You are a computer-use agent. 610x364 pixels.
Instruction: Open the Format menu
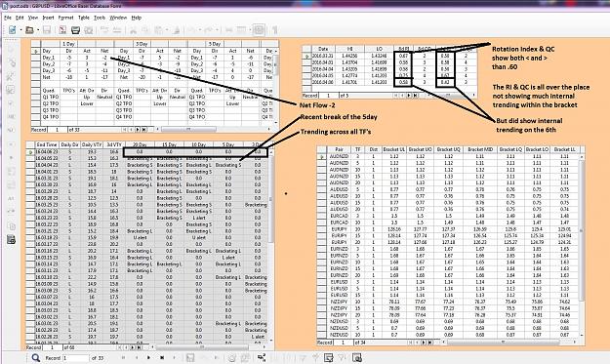pos(65,18)
